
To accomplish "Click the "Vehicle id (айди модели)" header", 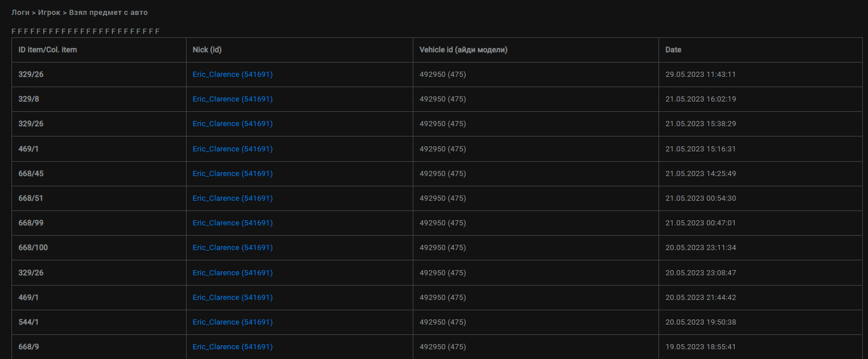I will point(463,50).
